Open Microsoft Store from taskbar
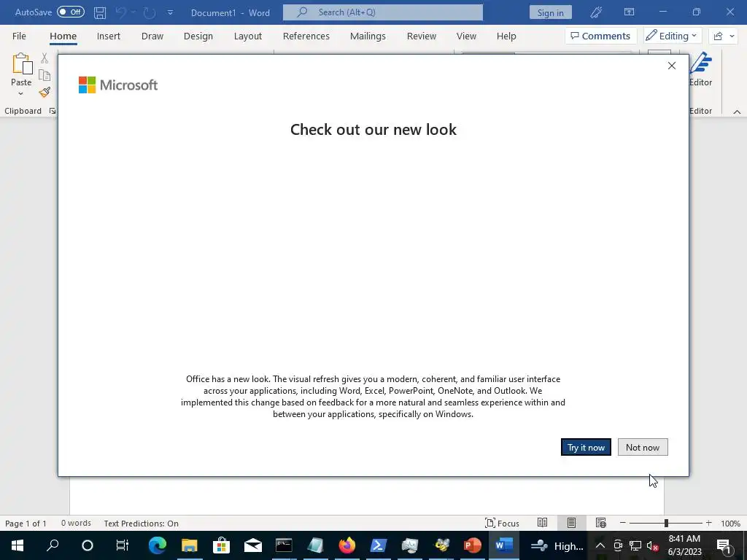This screenshot has width=747, height=560. click(x=221, y=545)
